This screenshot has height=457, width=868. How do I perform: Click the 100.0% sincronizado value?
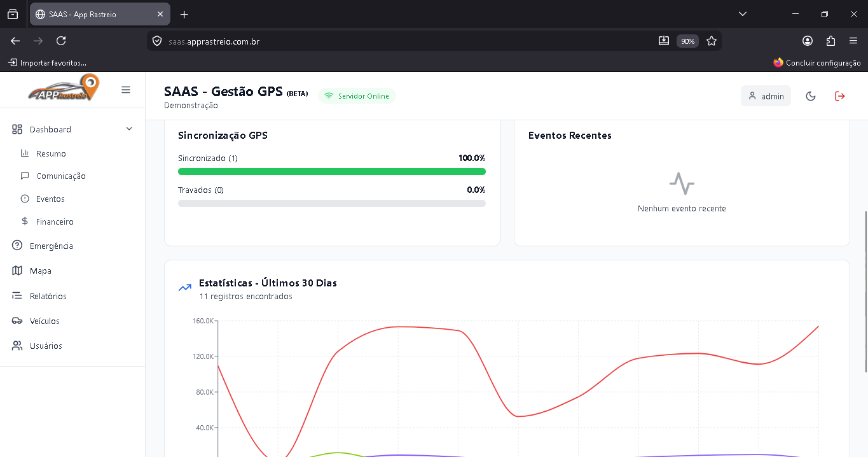click(x=472, y=158)
